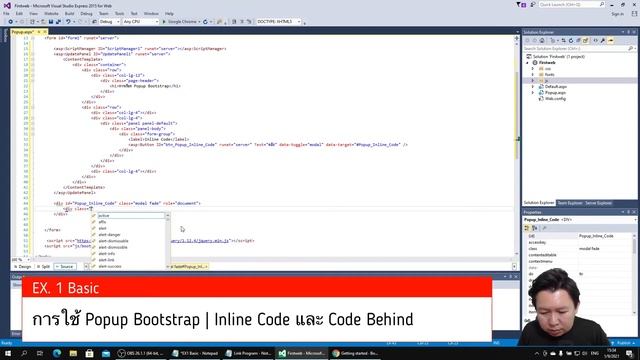Click Categorized icon in Properties panel
The height and width of the screenshot is (360, 640).
click(527, 228)
